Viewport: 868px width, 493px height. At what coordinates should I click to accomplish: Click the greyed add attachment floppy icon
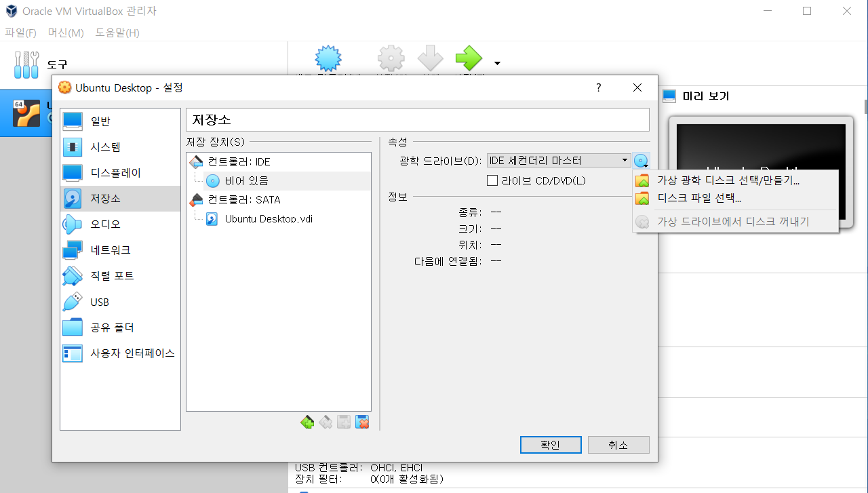tap(344, 422)
